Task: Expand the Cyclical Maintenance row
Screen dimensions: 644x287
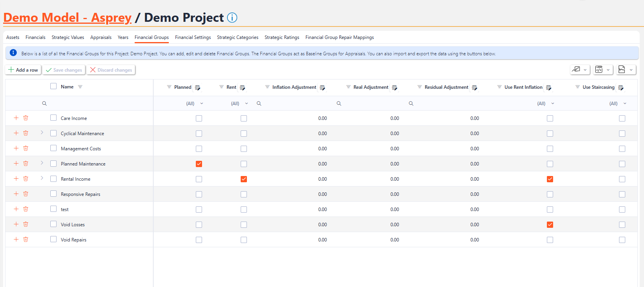Action: point(42,133)
